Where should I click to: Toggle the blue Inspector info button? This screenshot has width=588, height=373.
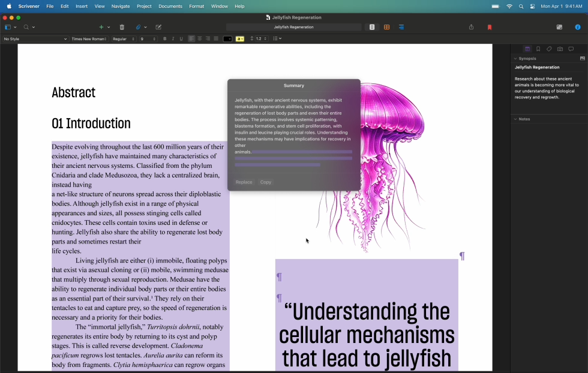578,27
